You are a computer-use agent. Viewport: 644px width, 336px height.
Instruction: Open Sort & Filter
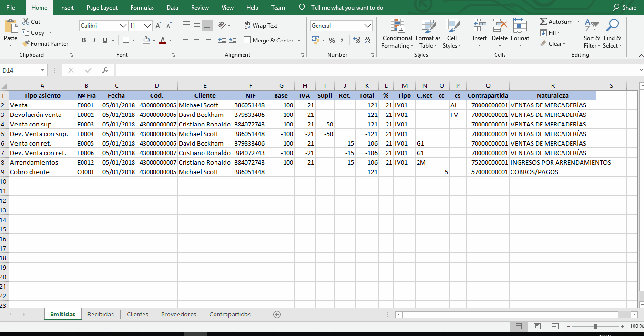pyautogui.click(x=592, y=33)
